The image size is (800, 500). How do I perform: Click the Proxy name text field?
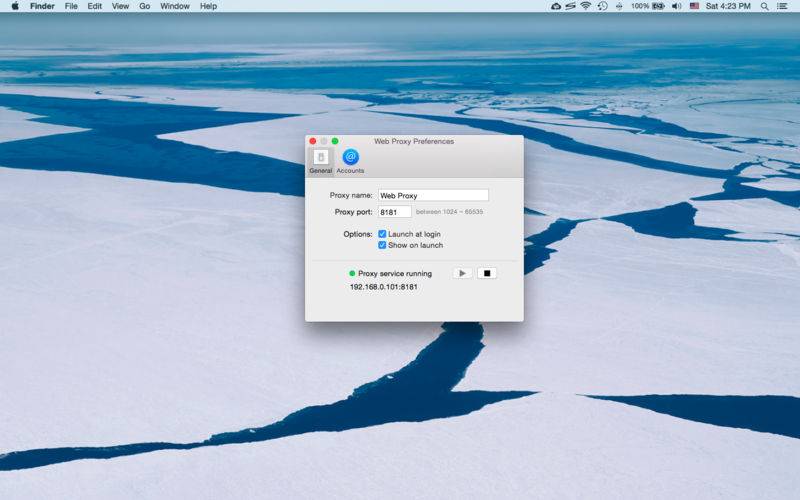pos(433,196)
